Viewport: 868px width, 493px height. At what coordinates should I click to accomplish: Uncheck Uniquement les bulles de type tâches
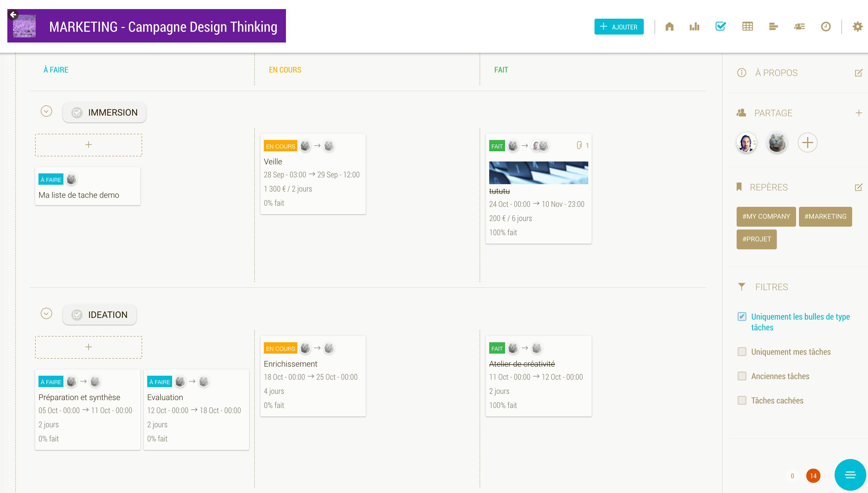coord(741,316)
